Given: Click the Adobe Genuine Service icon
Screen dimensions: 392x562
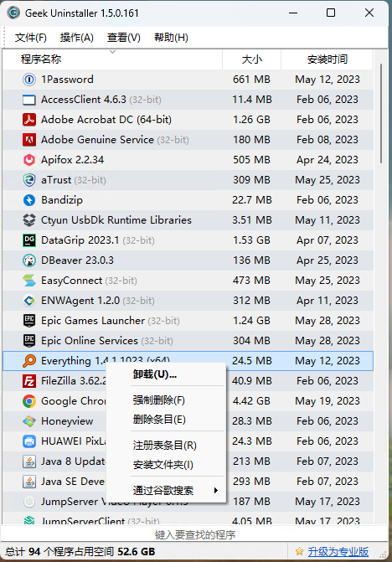Looking at the screenshot, I should (29, 139).
